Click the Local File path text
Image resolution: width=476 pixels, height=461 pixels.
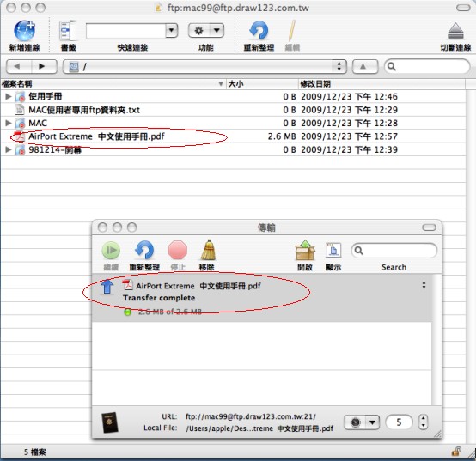click(x=259, y=428)
